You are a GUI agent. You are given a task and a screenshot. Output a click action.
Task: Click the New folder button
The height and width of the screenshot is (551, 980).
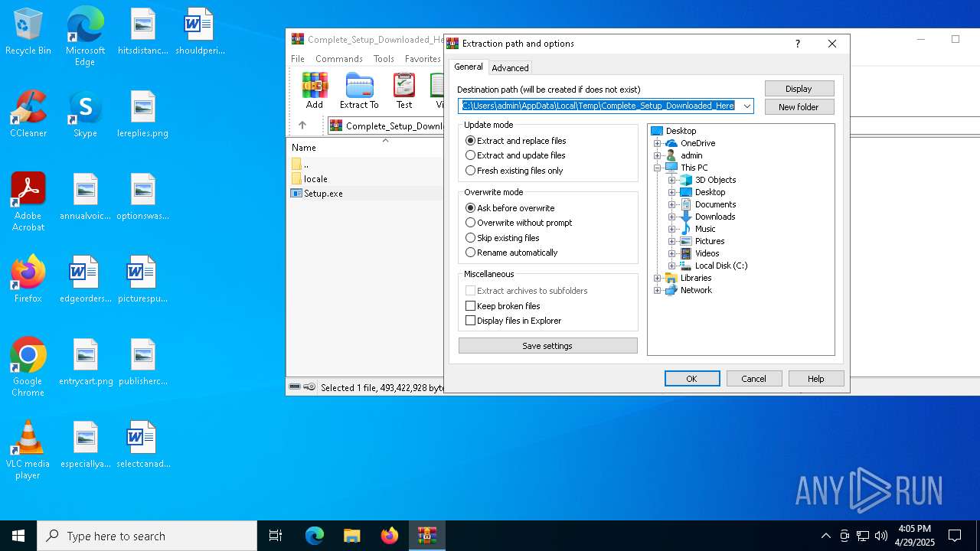(x=799, y=107)
